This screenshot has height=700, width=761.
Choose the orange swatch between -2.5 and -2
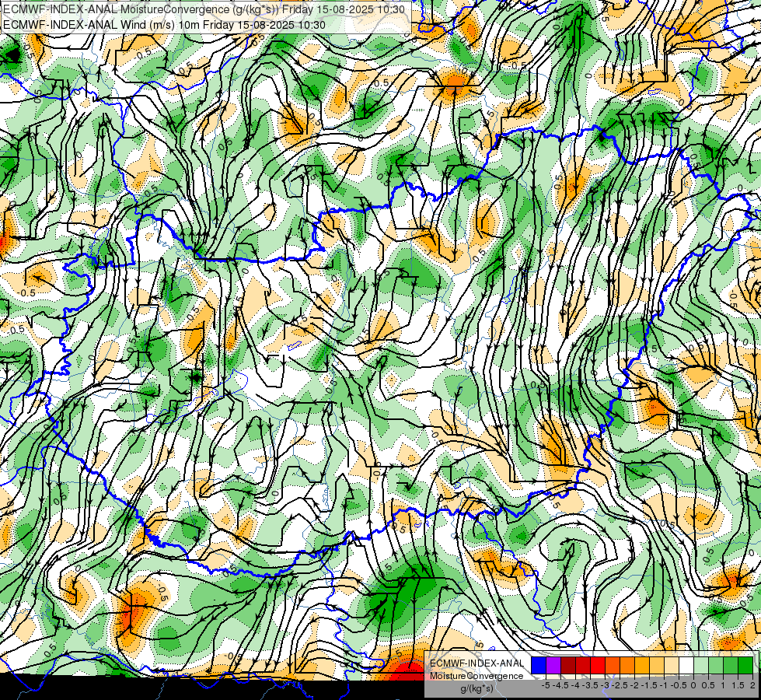627,665
